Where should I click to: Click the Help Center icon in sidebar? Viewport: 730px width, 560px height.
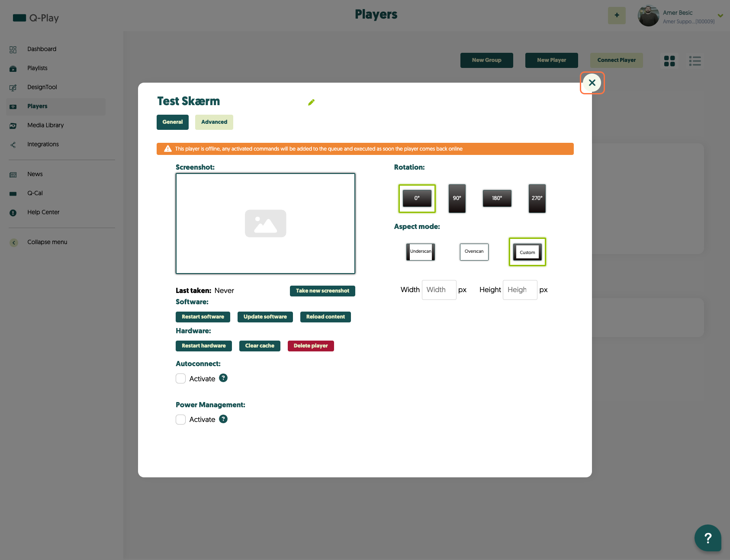tap(13, 212)
